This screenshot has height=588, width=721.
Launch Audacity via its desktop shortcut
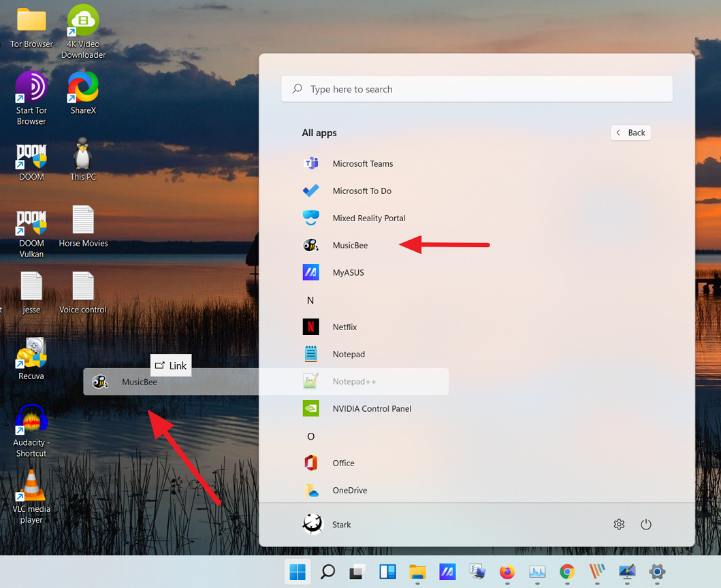click(31, 420)
